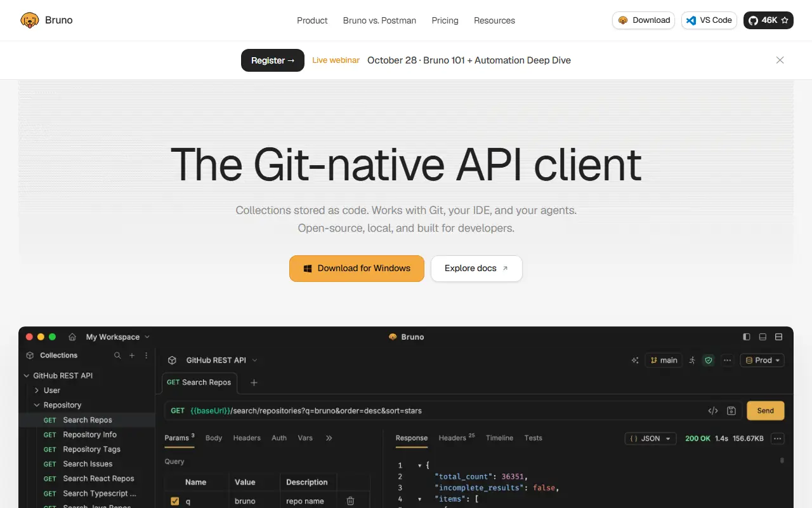This screenshot has height=508, width=812.
Task: Click the Download for Windows button
Action: pos(357,269)
